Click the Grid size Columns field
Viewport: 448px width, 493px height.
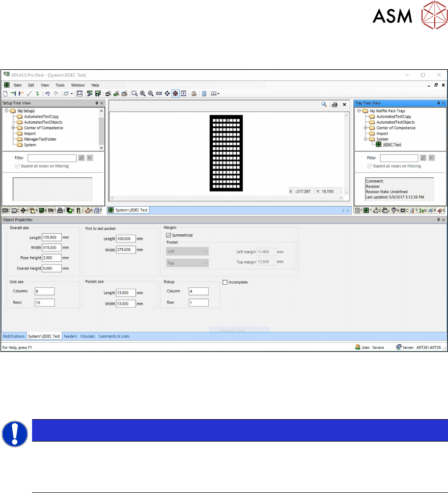[x=44, y=291]
